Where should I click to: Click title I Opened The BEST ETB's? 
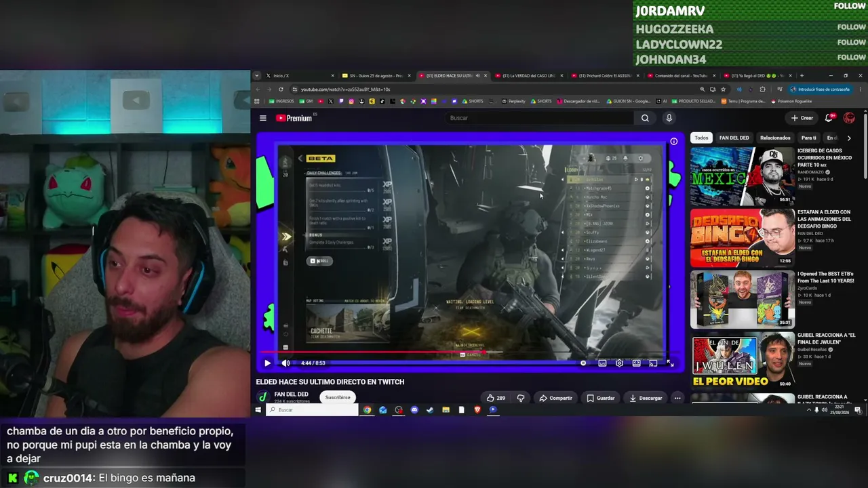[826, 277]
